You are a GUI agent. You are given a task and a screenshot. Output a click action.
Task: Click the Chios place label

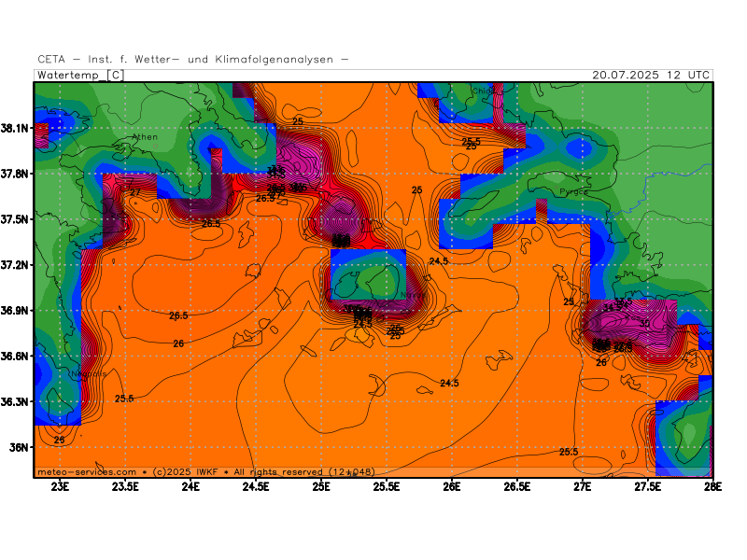click(x=484, y=91)
